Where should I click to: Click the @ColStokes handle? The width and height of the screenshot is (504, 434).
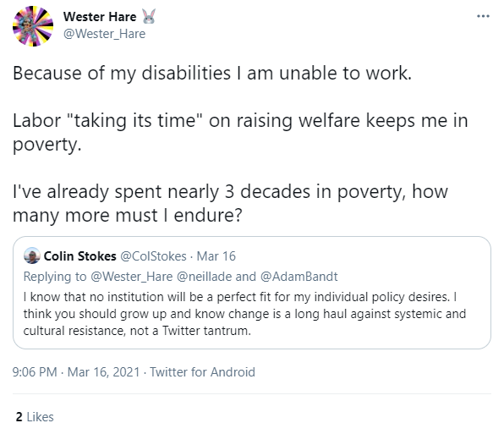coord(153,256)
